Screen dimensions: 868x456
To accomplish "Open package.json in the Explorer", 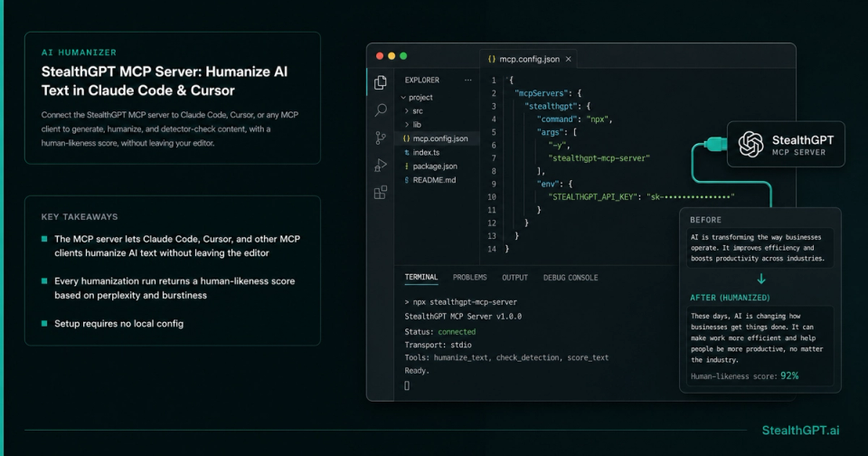I will (x=430, y=166).
